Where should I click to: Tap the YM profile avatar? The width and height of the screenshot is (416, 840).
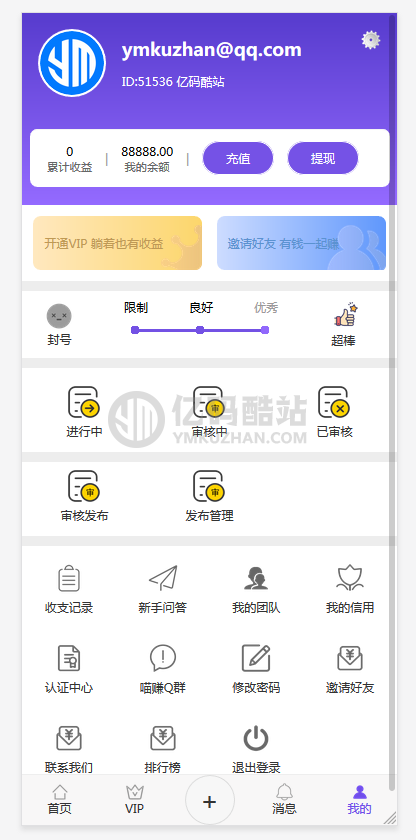(x=72, y=63)
